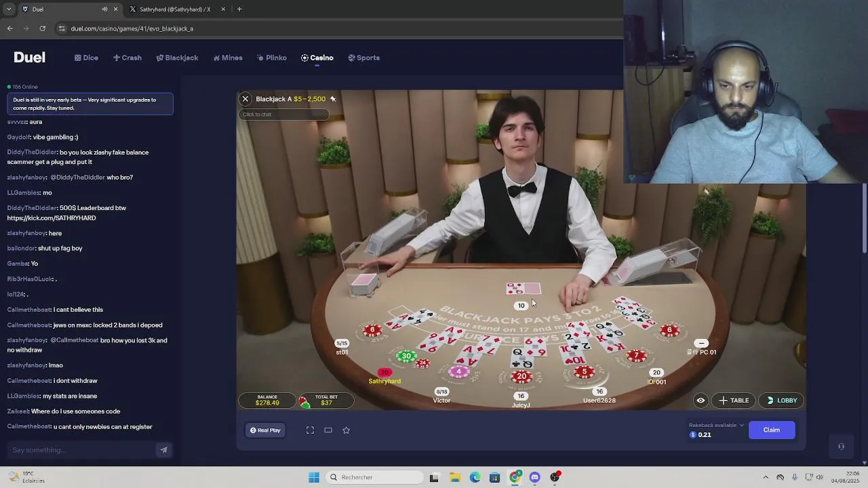This screenshot has width=868, height=488.
Task: Open Task View from the taskbar
Action: pos(434,477)
